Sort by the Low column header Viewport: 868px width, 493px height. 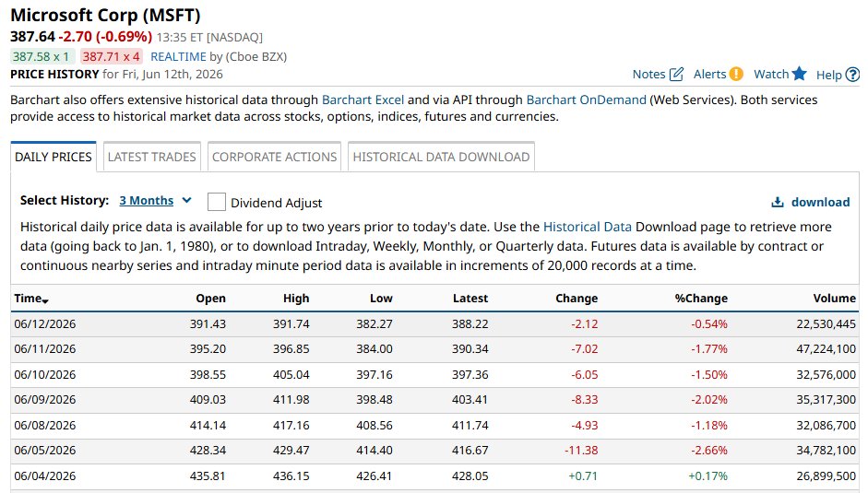381,299
